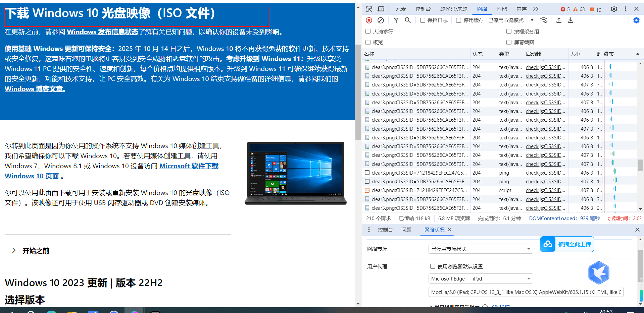
Task: Expand the 开始之前 section
Action: tap(31, 251)
